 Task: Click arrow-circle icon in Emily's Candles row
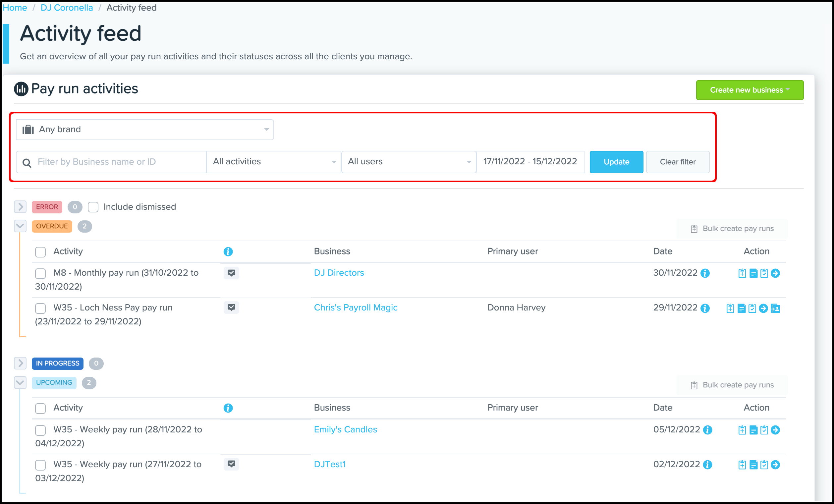775,430
